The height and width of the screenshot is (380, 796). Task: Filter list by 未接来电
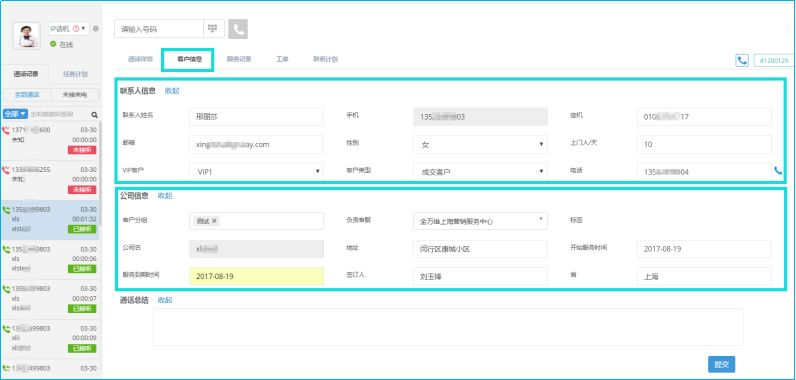75,95
